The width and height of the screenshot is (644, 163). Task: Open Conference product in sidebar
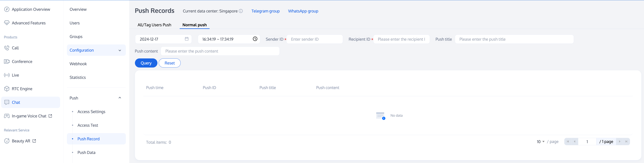coord(22,61)
